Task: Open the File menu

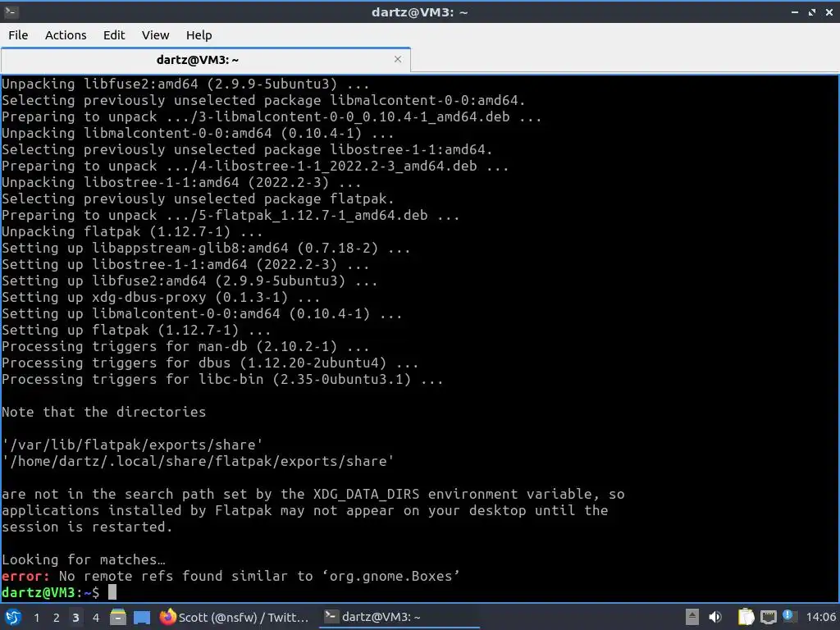Action: pyautogui.click(x=18, y=35)
